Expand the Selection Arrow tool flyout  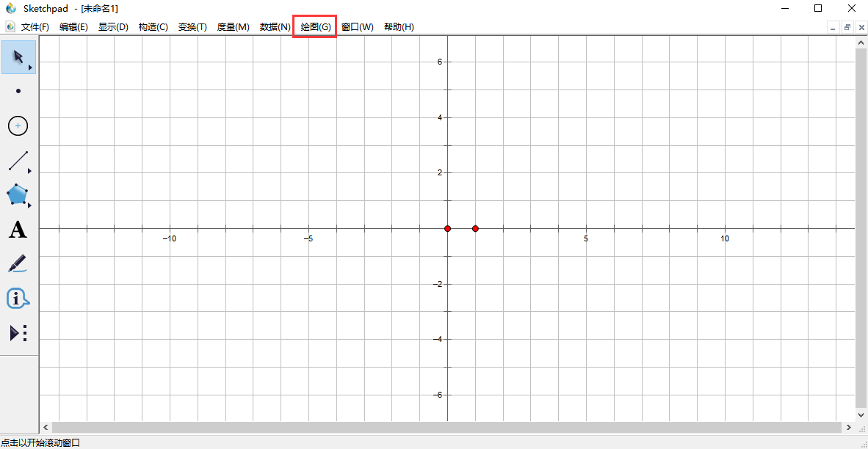pyautogui.click(x=30, y=67)
